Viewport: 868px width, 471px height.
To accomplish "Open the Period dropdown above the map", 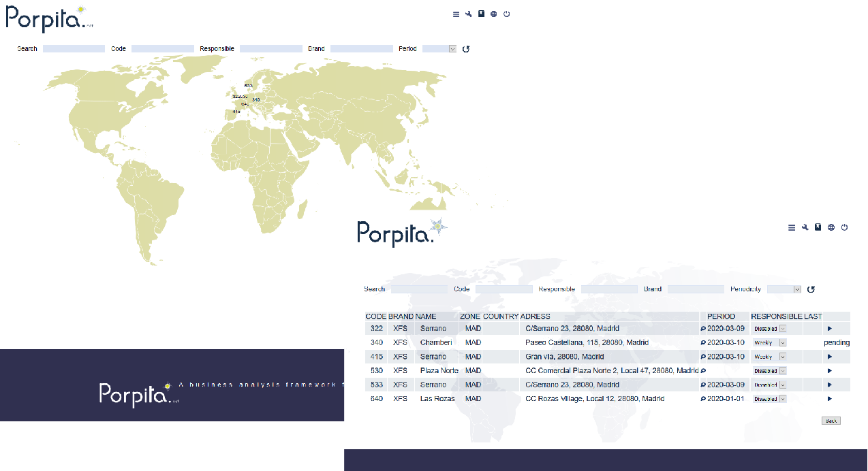I will pyautogui.click(x=439, y=49).
